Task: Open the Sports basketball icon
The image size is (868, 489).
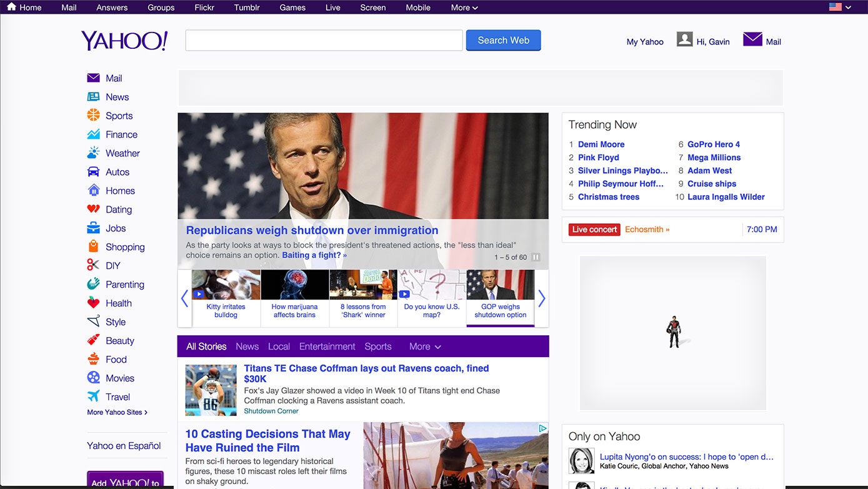Action: pyautogui.click(x=93, y=115)
